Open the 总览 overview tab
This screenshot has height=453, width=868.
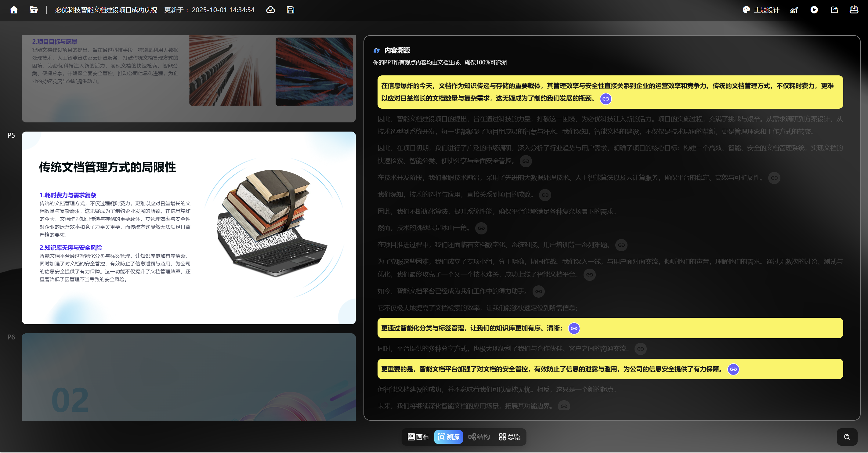tap(509, 437)
